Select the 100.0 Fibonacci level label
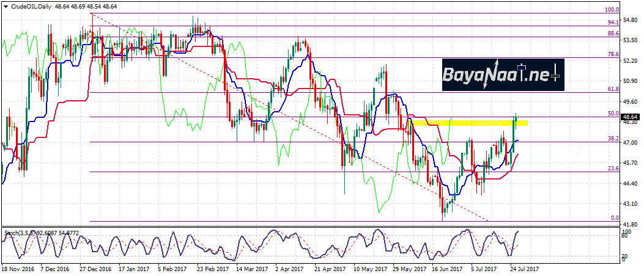Image resolution: width=644 pixels, height=276 pixels. (612, 10)
